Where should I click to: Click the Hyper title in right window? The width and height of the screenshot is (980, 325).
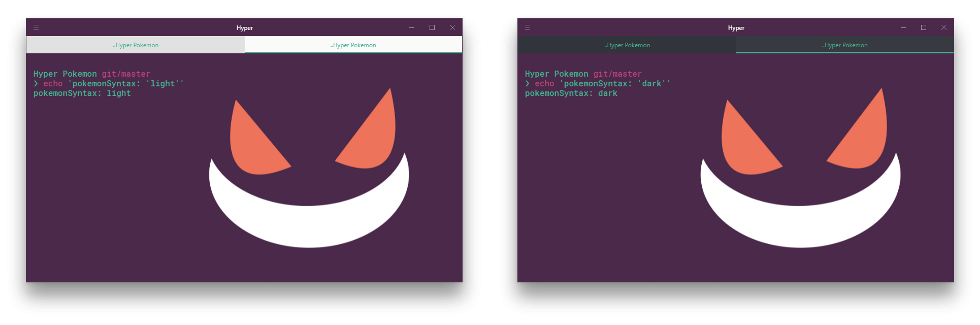[736, 28]
